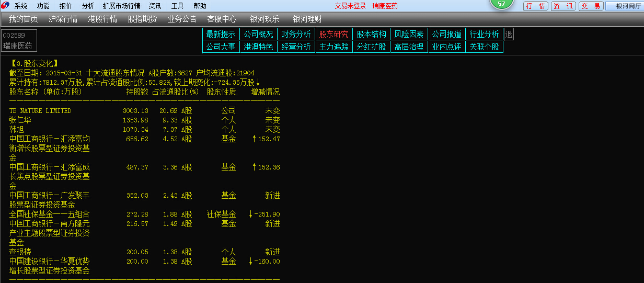
Task: Click the ↓-160.00 change value
Action: [264, 262]
